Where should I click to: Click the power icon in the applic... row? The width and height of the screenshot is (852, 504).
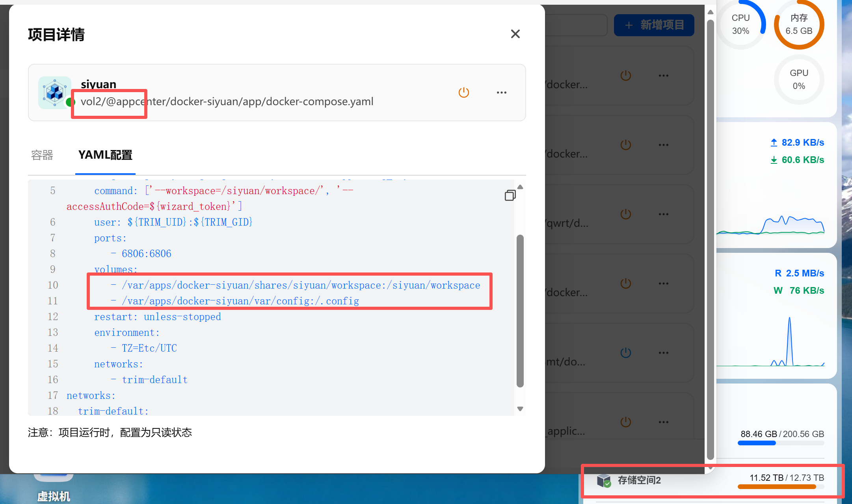(626, 422)
